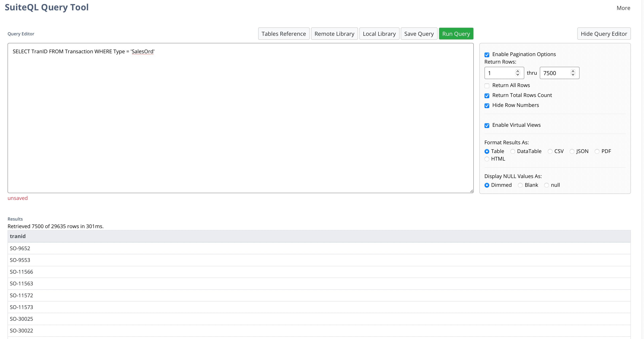
Task: Open the Tables Reference
Action: tap(283, 33)
